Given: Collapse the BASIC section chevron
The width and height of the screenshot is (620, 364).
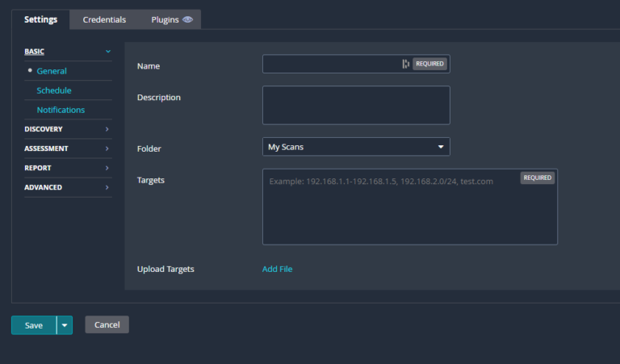Looking at the screenshot, I should pyautogui.click(x=107, y=52).
